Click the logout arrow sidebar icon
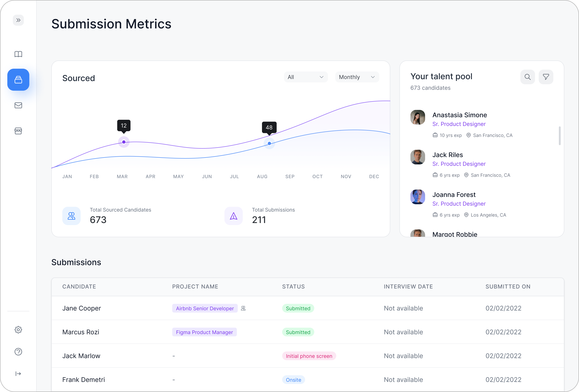Screen dimensions: 579x392 pos(18,373)
